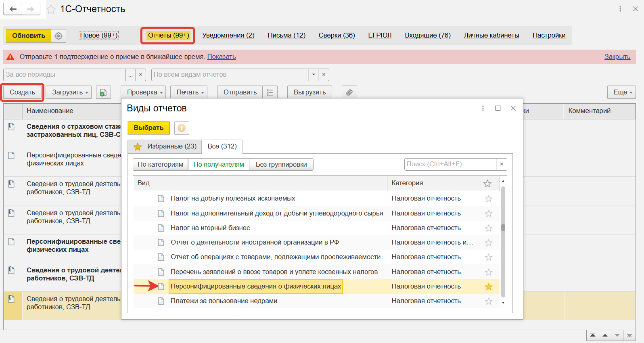Go back with the left arrow button

click(13, 9)
